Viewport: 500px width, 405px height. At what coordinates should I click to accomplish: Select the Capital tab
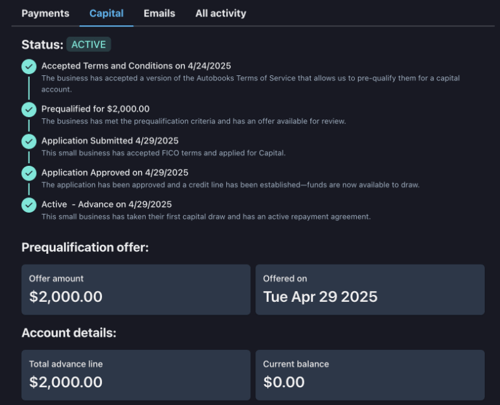(x=106, y=13)
